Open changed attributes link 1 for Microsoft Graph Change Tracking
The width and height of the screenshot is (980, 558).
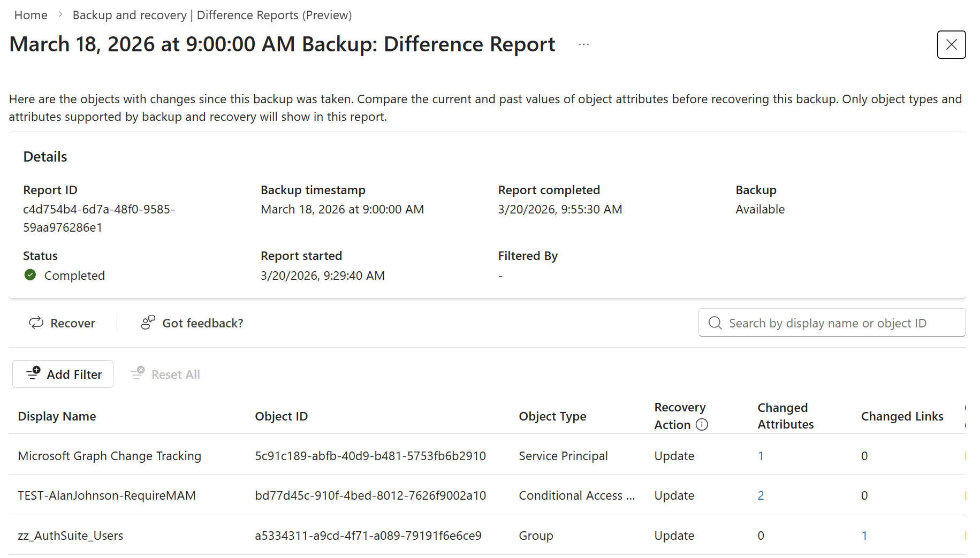761,456
